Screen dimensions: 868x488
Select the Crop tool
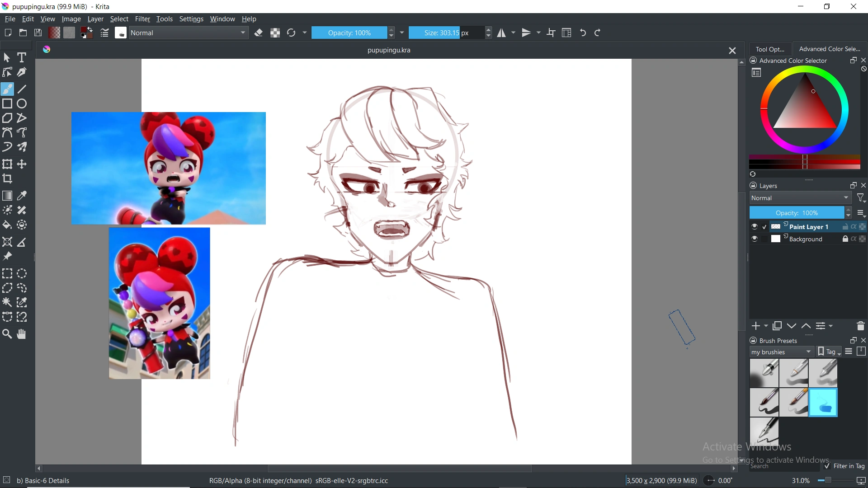pos(7,179)
